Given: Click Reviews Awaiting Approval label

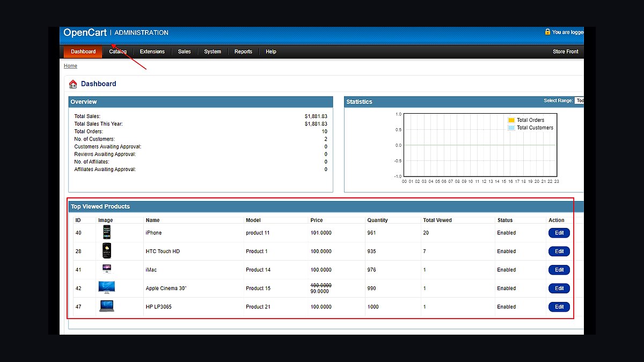Looking at the screenshot, I should click(x=105, y=154).
